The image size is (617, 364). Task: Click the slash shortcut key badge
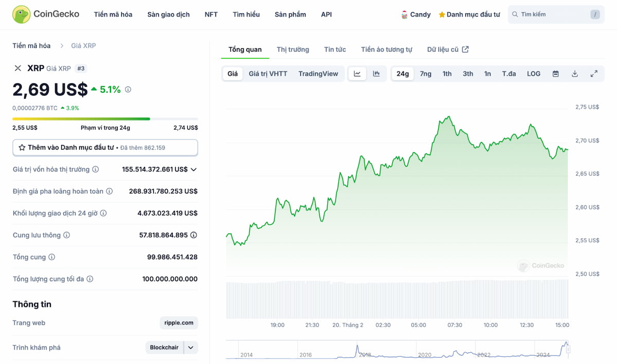click(x=595, y=14)
